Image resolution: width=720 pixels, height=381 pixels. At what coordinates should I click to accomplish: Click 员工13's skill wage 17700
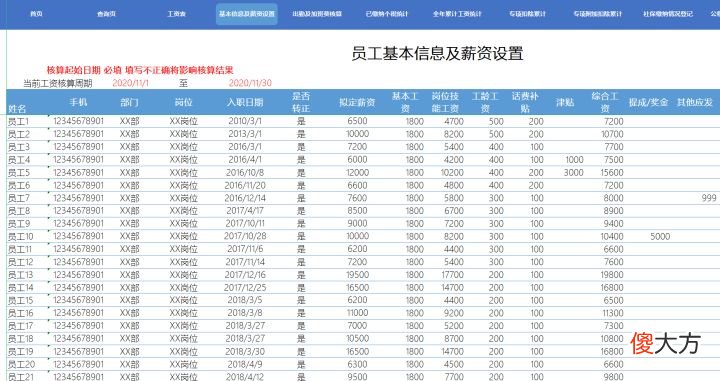coord(452,275)
